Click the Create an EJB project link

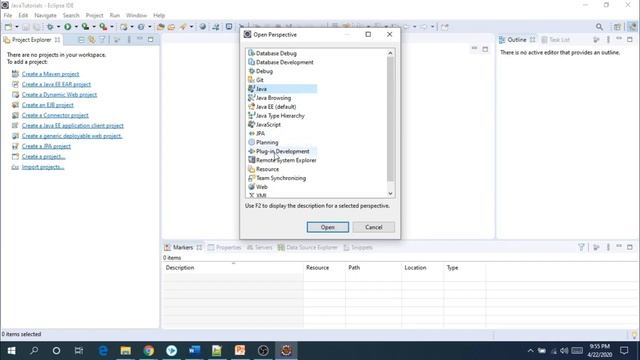[x=48, y=105]
